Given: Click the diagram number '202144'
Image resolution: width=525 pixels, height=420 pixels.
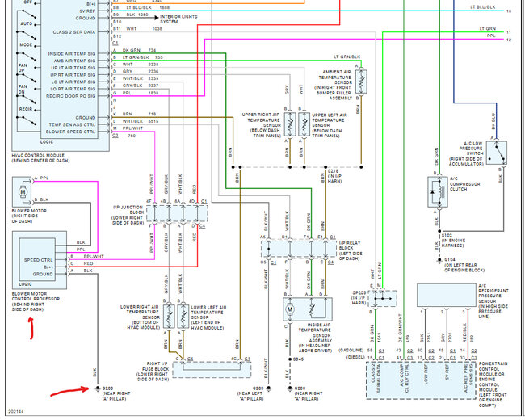Looking at the screenshot, I should (16, 411).
